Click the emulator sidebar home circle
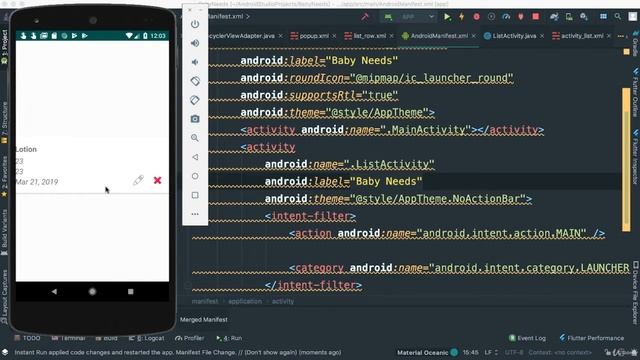640x360 pixels. (x=195, y=176)
